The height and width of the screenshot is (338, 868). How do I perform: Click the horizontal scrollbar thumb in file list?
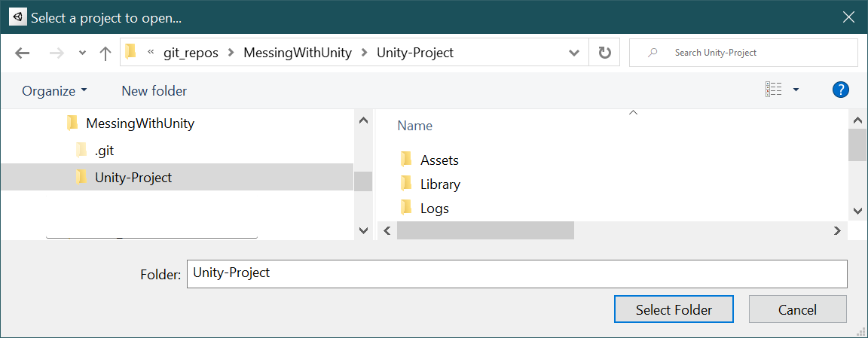pyautogui.click(x=485, y=230)
